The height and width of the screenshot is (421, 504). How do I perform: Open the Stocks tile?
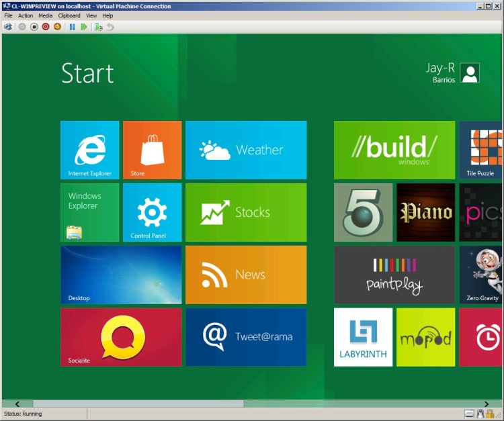pyautogui.click(x=246, y=212)
